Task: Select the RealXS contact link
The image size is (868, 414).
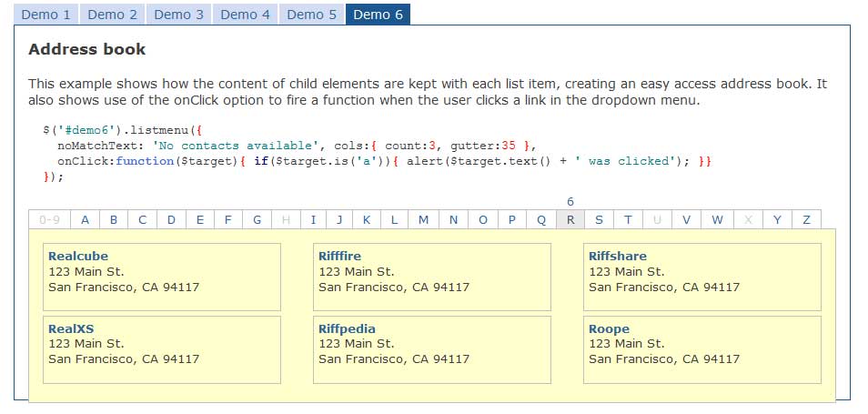Action: tap(71, 329)
